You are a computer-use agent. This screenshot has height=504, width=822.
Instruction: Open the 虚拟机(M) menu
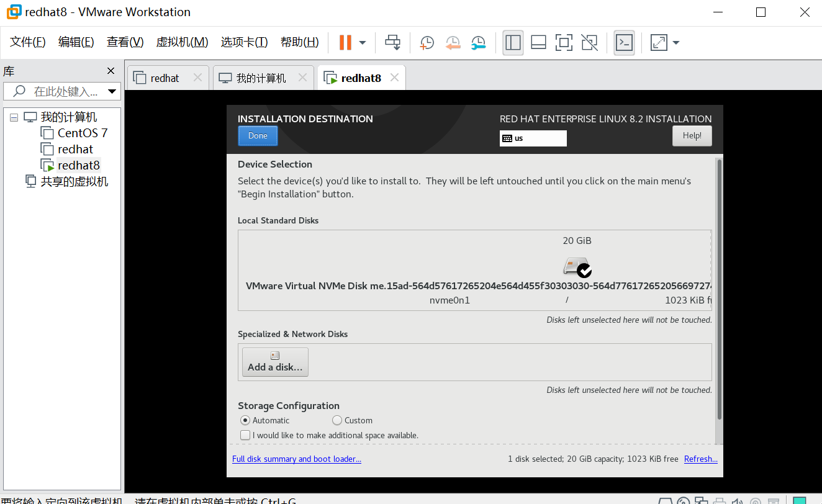click(x=182, y=42)
